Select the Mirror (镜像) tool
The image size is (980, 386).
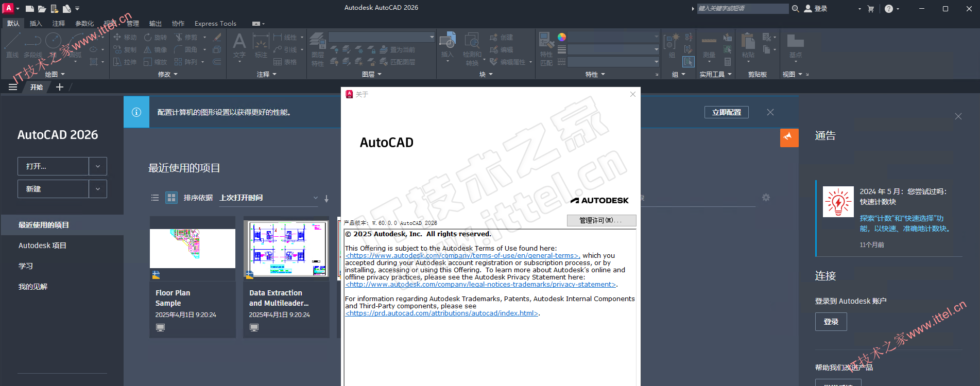pos(156,49)
